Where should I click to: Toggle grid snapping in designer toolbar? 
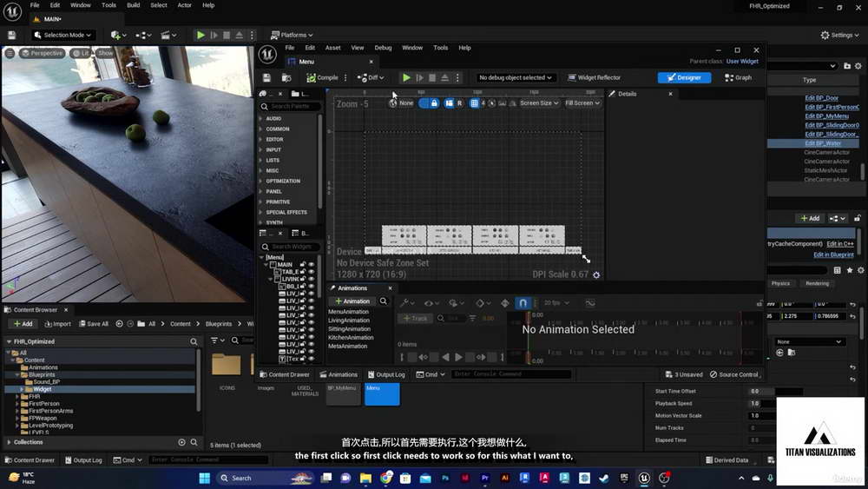coord(474,103)
